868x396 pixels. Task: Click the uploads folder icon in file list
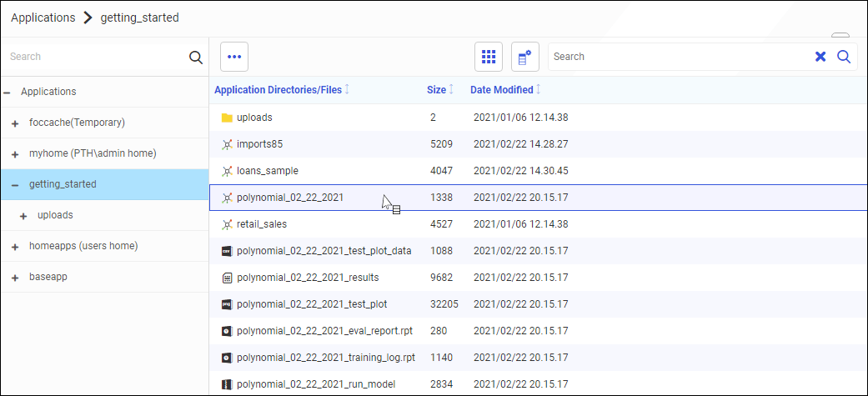pos(227,118)
